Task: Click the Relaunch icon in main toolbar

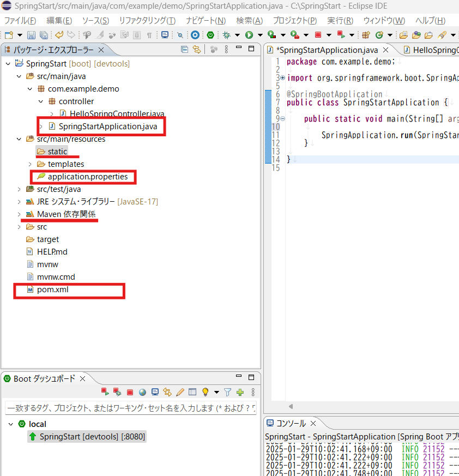Action: click(341, 34)
